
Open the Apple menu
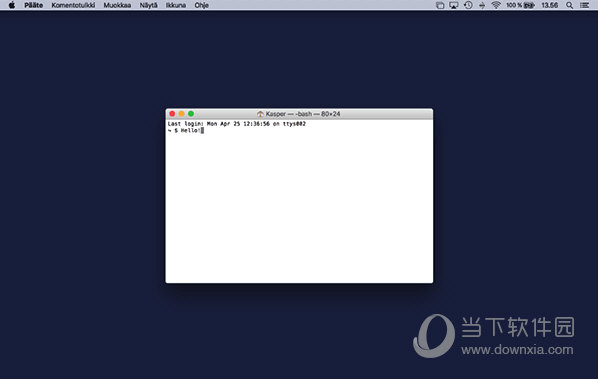(x=12, y=5)
